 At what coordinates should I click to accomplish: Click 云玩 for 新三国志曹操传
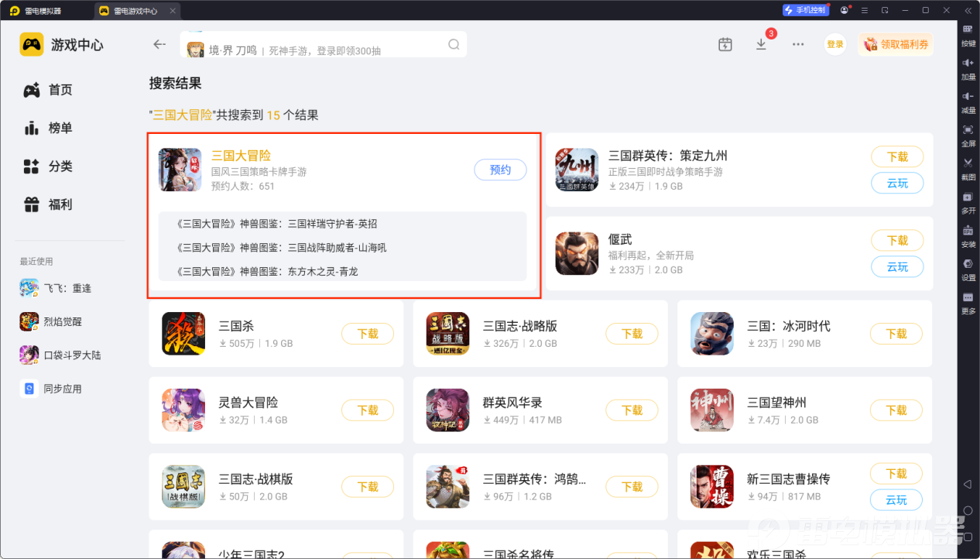click(x=896, y=500)
